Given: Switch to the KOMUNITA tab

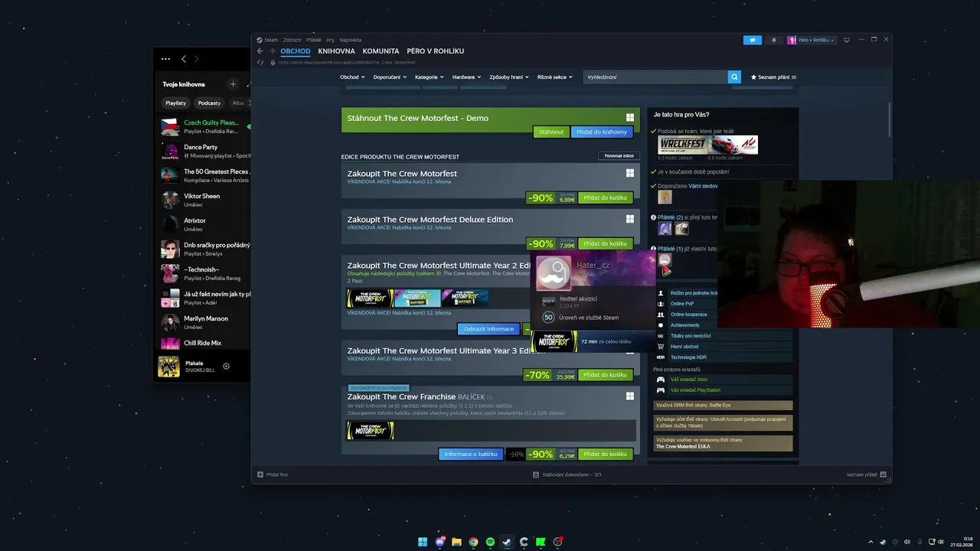Looking at the screenshot, I should coord(381,51).
